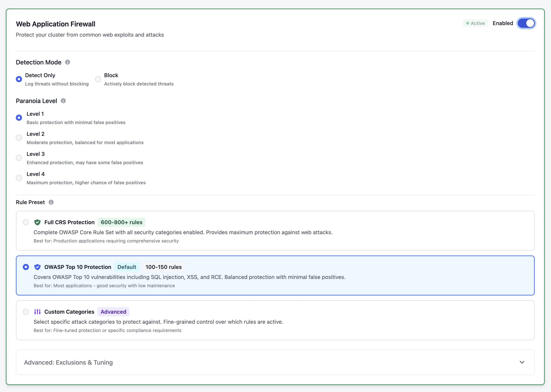Click blue shield icon of OWASP Top 10
The height and width of the screenshot is (392, 551).
pos(37,267)
